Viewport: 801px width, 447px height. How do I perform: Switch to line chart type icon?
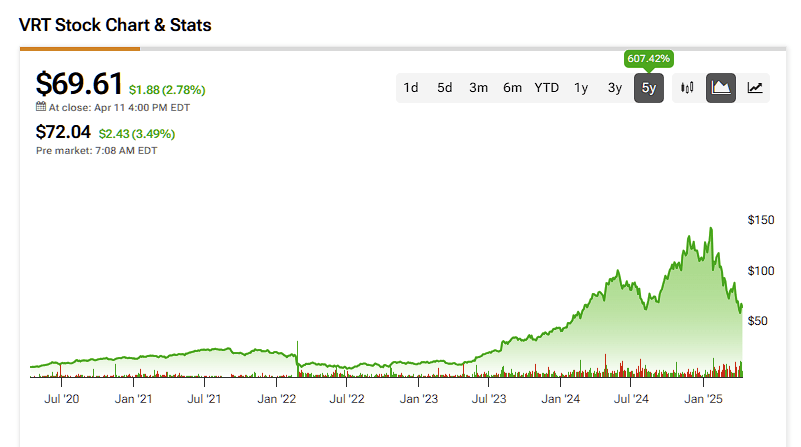click(755, 88)
